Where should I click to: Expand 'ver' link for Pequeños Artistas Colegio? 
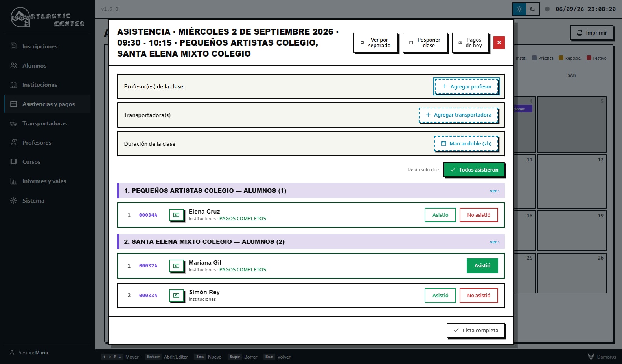(495, 191)
